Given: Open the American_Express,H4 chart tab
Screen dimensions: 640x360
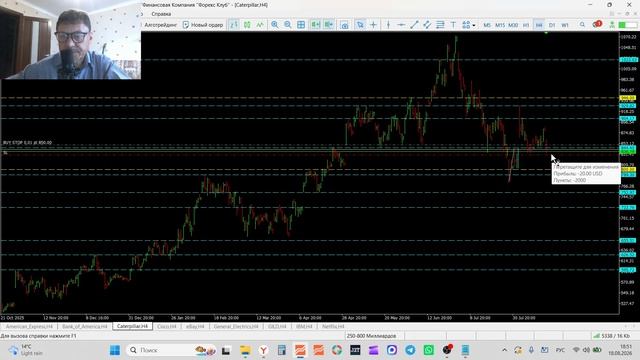Looking at the screenshot, I should tap(29, 327).
